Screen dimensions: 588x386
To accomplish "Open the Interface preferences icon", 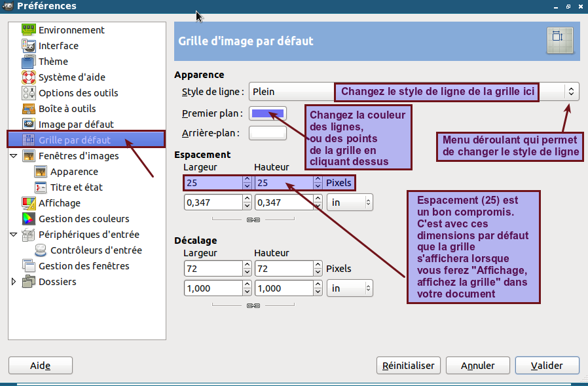I will [28, 46].
